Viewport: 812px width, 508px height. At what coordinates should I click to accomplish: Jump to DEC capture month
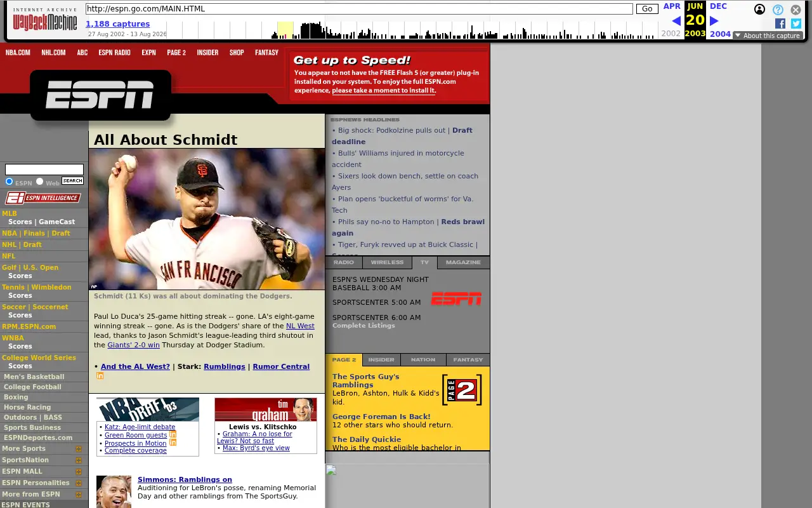(x=718, y=6)
